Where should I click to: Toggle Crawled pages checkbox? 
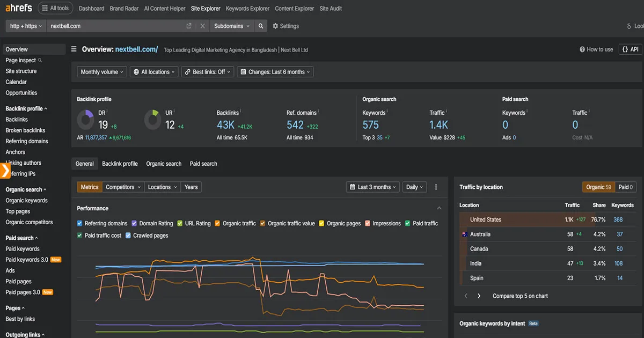point(128,236)
